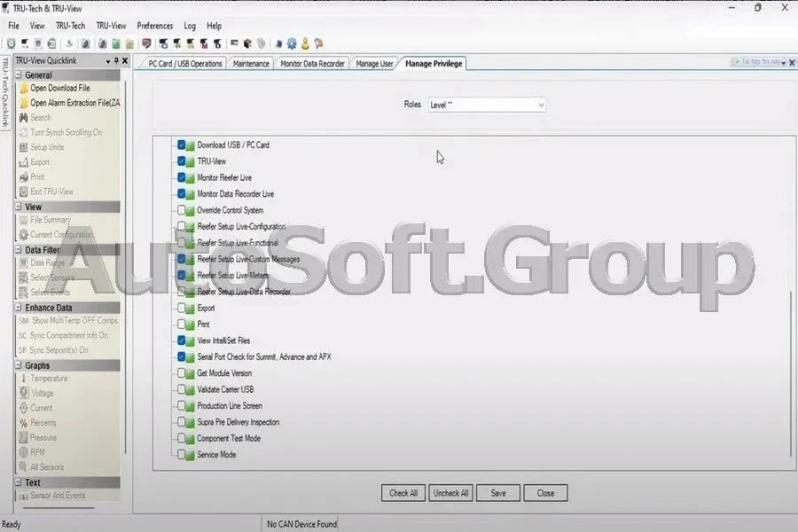This screenshot has width=798, height=532.
Task: Click the blue gear icon in the toolbar
Action: pyautogui.click(x=292, y=43)
